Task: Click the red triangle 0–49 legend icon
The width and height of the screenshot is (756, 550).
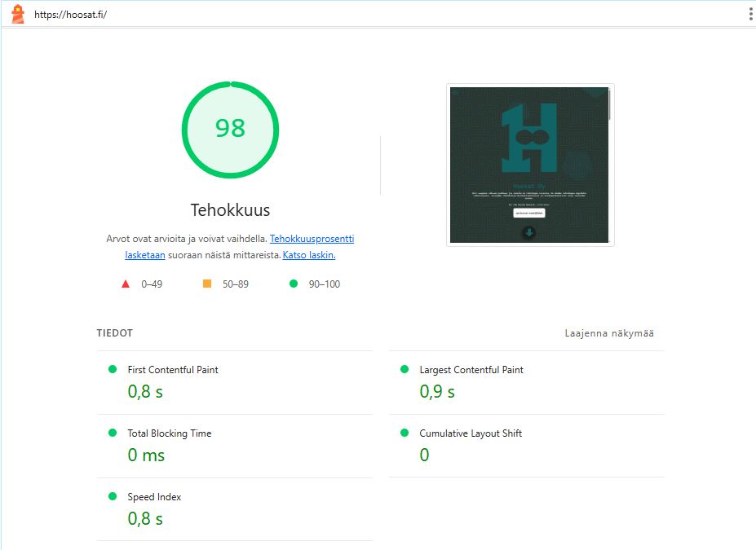Action: coord(126,284)
